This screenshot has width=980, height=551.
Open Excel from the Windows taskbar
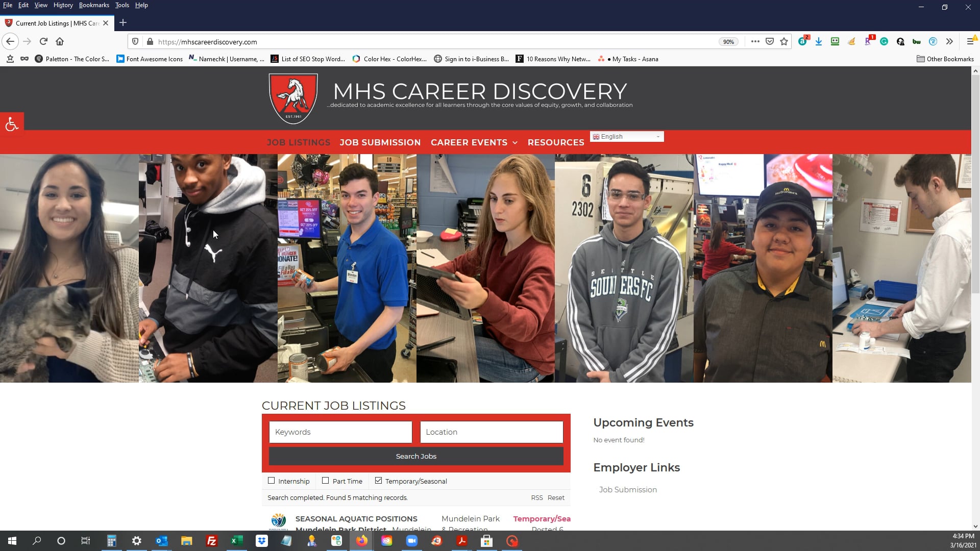coord(237,541)
